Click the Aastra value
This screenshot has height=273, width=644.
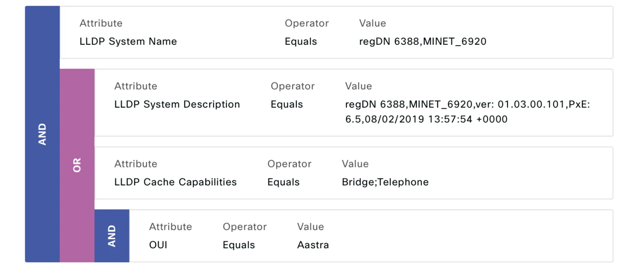tap(313, 245)
